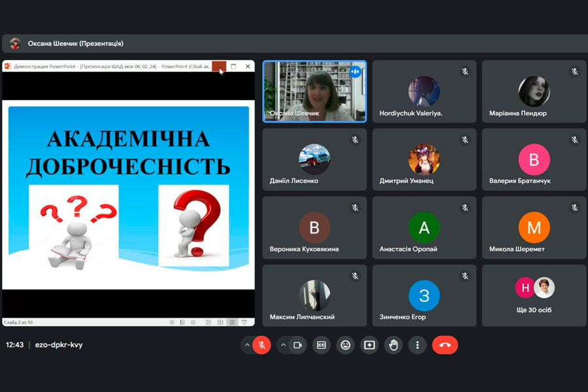Switch PowerPoint to reading view
Image resolution: width=588 pixels, height=392 pixels.
coord(232,322)
